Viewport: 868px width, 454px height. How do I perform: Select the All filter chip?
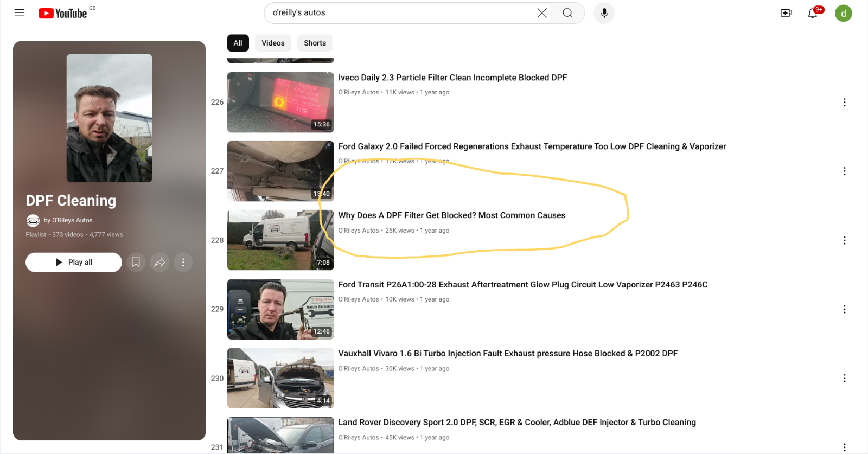click(238, 43)
